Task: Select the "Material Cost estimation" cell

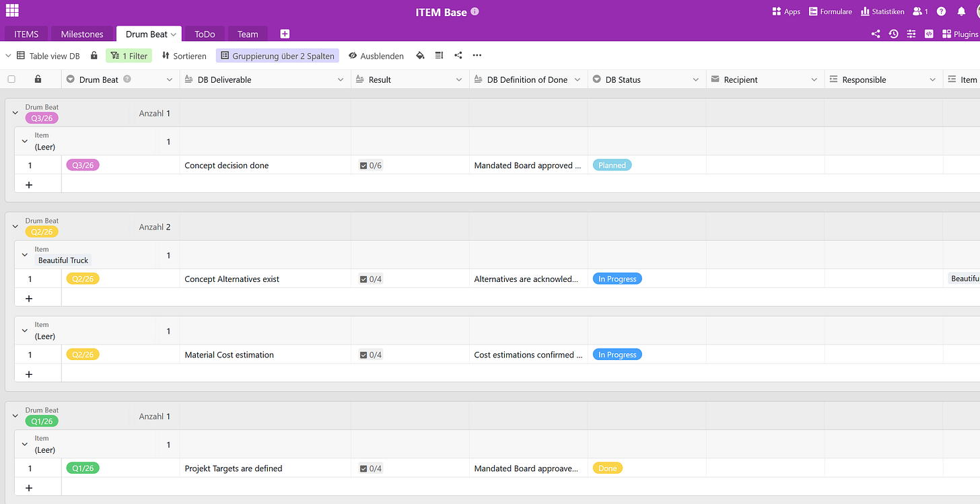Action: pyautogui.click(x=265, y=355)
